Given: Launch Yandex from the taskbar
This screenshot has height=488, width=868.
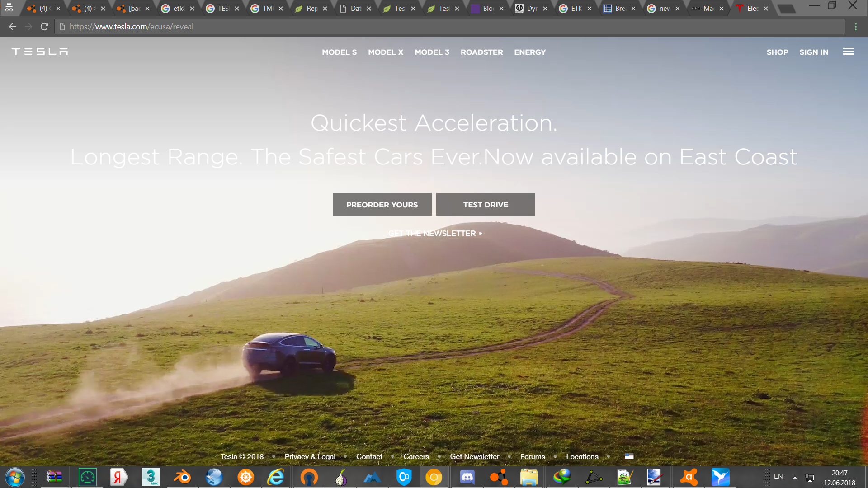Looking at the screenshot, I should pyautogui.click(x=119, y=477).
